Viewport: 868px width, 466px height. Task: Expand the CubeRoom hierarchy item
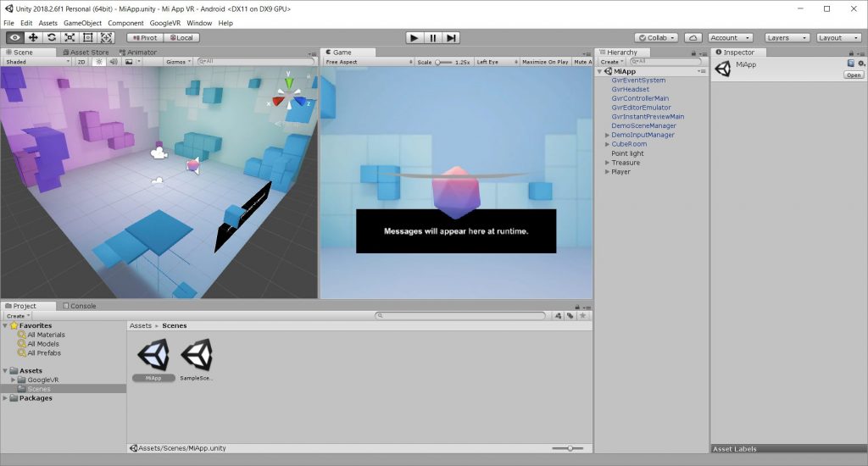[607, 144]
